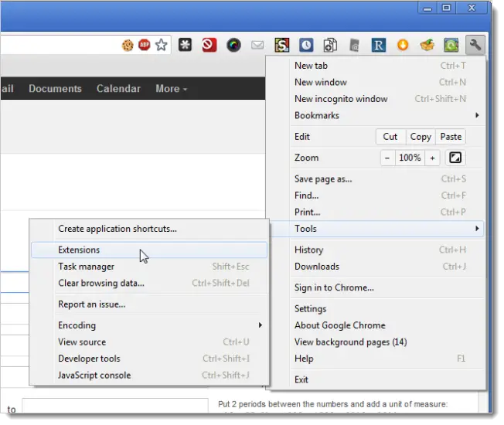Click the cookie icon in the address bar
This screenshot has width=504, height=425.
(x=128, y=46)
